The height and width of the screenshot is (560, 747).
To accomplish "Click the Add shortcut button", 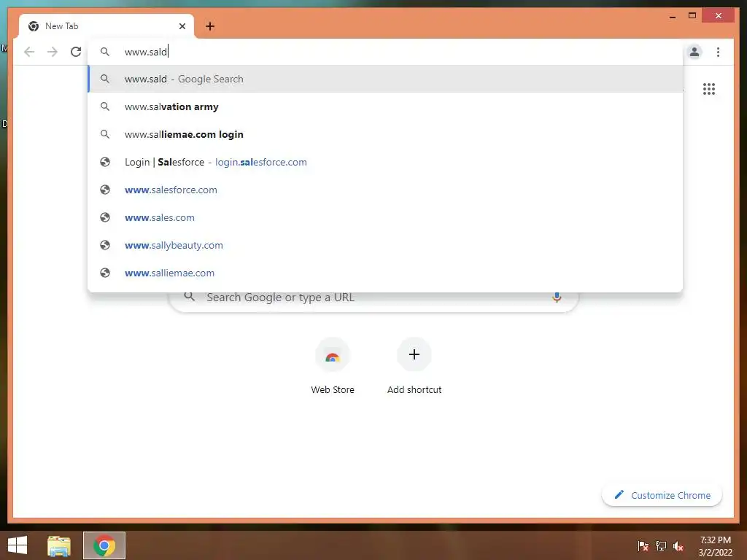I will click(x=414, y=367).
